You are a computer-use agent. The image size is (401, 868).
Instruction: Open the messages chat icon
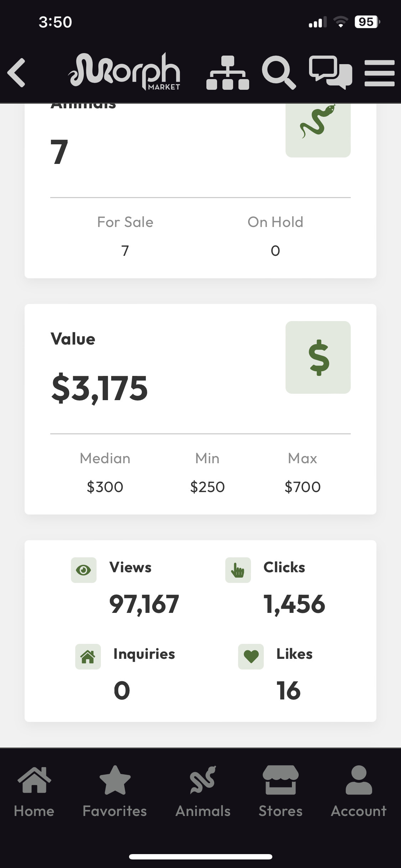[x=330, y=73]
